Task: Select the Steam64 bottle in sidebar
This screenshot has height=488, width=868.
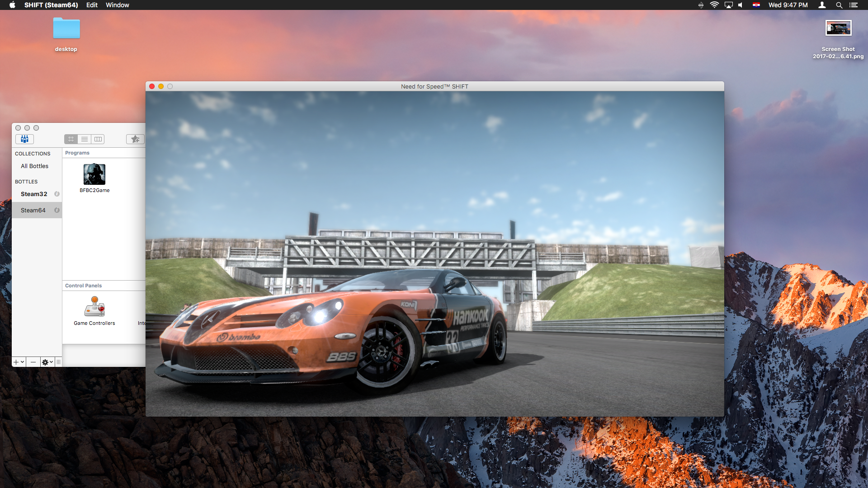Action: click(x=33, y=210)
